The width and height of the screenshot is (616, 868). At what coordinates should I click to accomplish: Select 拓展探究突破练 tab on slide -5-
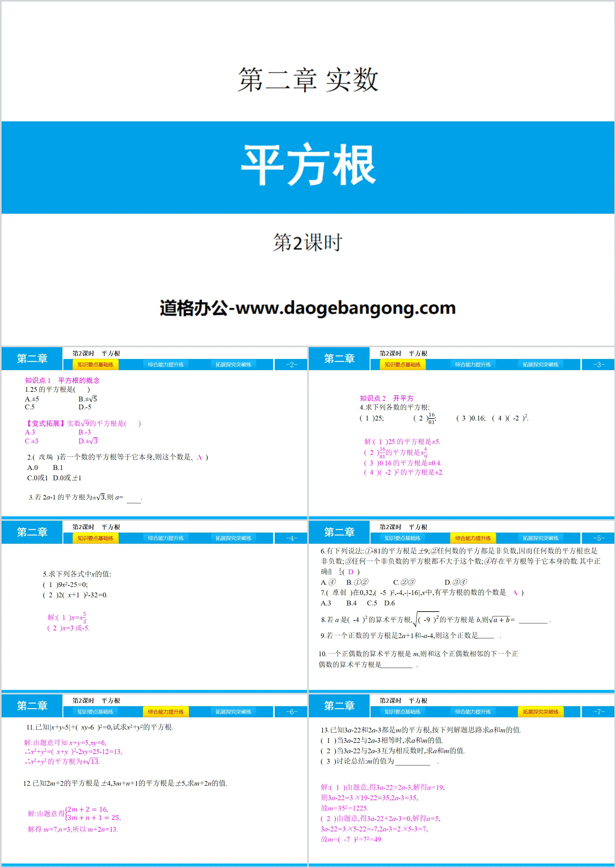coord(541,538)
